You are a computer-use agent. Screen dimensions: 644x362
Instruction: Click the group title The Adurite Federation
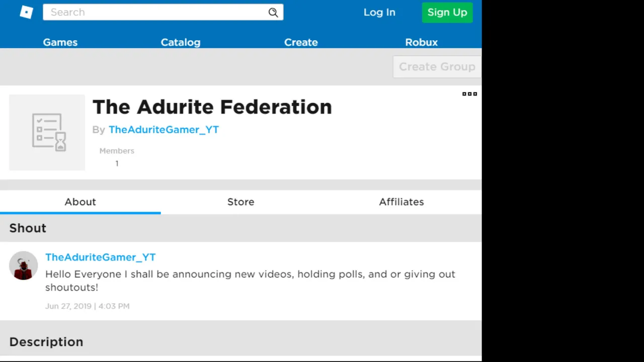click(x=212, y=107)
